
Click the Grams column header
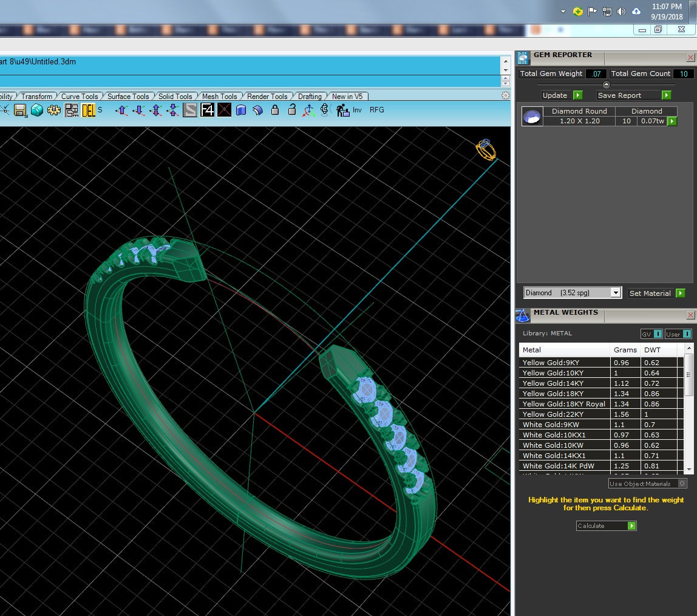pyautogui.click(x=625, y=350)
